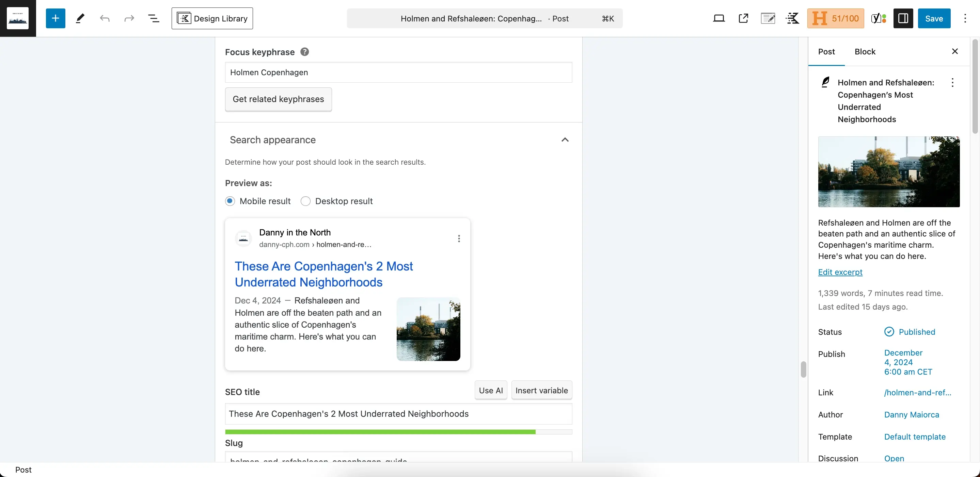Save the post
This screenshot has width=980, height=477.
(934, 18)
